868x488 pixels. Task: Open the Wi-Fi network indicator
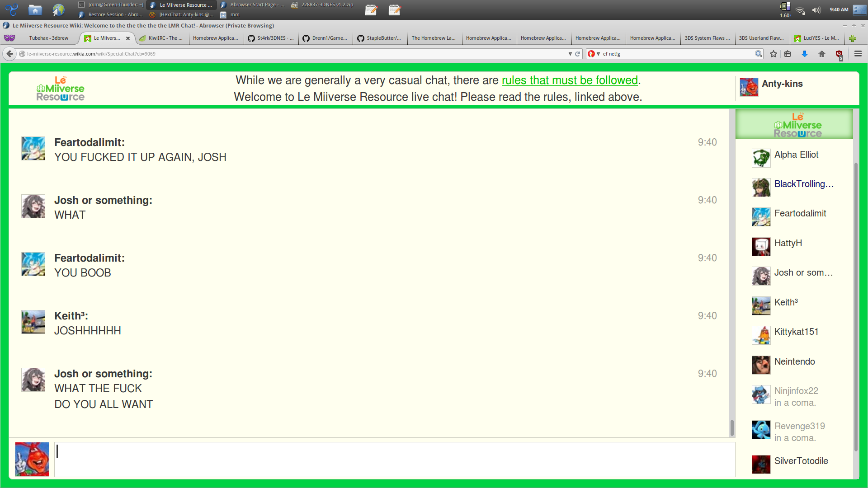point(801,10)
